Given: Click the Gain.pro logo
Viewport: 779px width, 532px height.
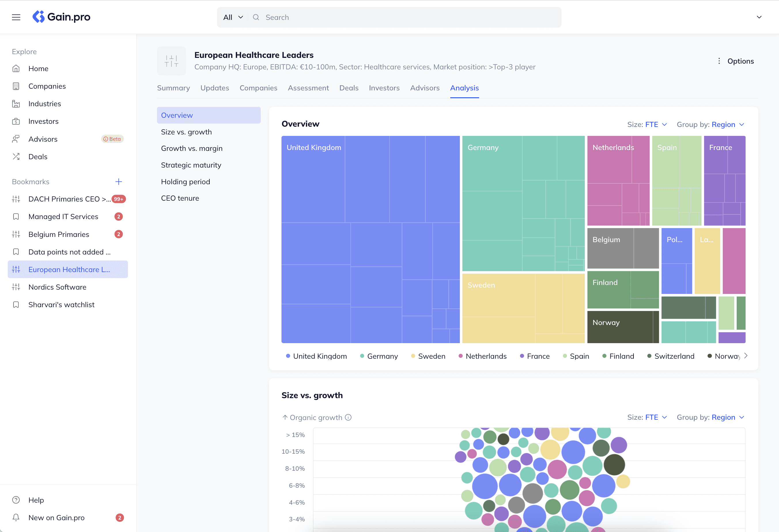Looking at the screenshot, I should [62, 17].
